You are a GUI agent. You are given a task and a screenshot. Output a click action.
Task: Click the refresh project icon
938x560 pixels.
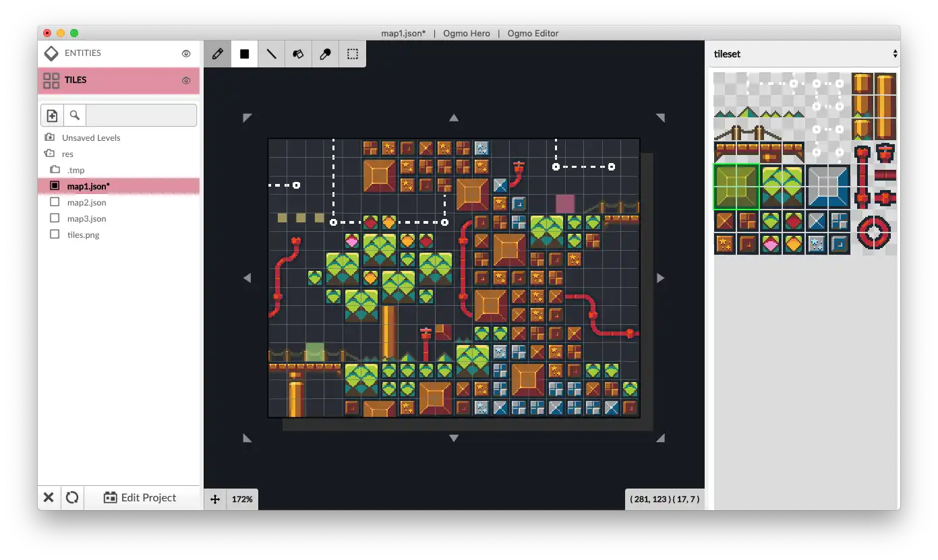coord(72,497)
